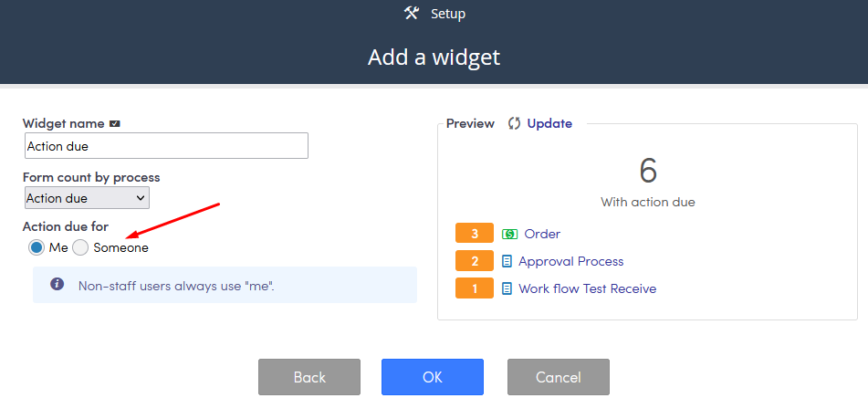The width and height of the screenshot is (868, 398).
Task: Click the Setup label in the header
Action: point(448,14)
